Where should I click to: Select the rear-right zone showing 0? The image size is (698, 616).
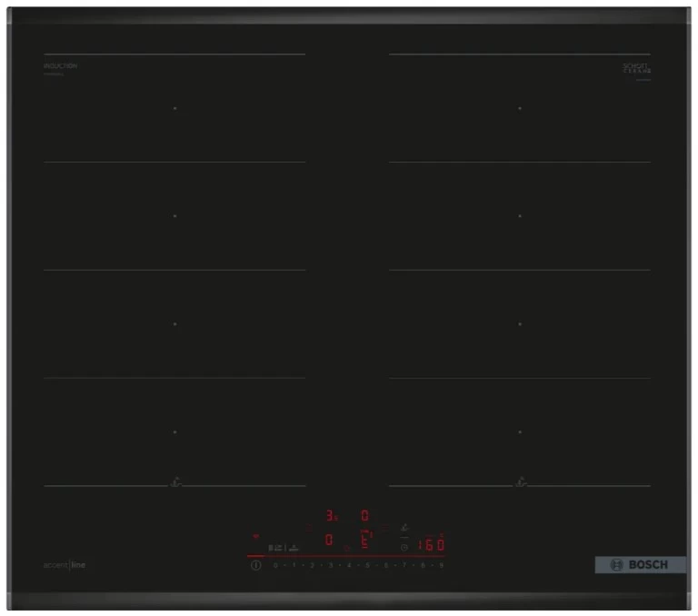tap(365, 516)
